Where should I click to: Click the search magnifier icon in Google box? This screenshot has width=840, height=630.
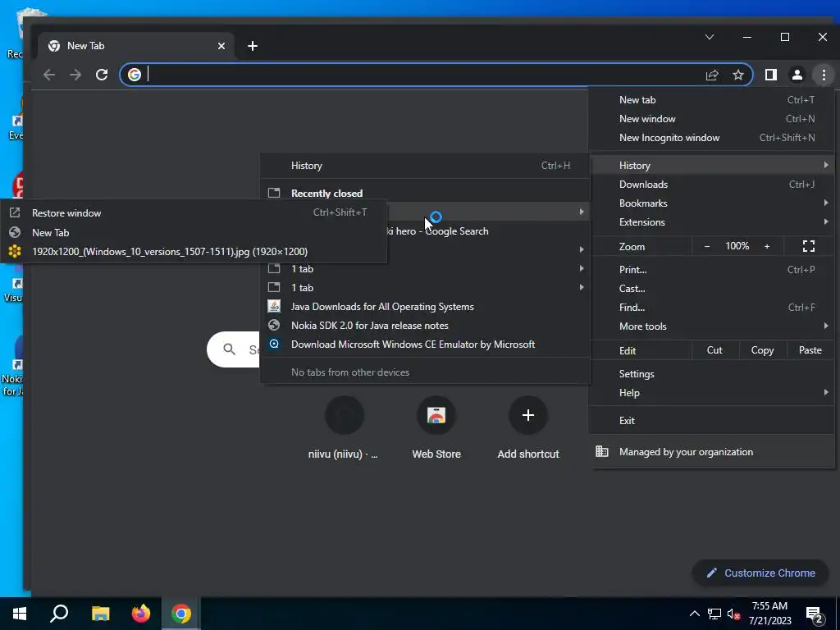coord(230,349)
